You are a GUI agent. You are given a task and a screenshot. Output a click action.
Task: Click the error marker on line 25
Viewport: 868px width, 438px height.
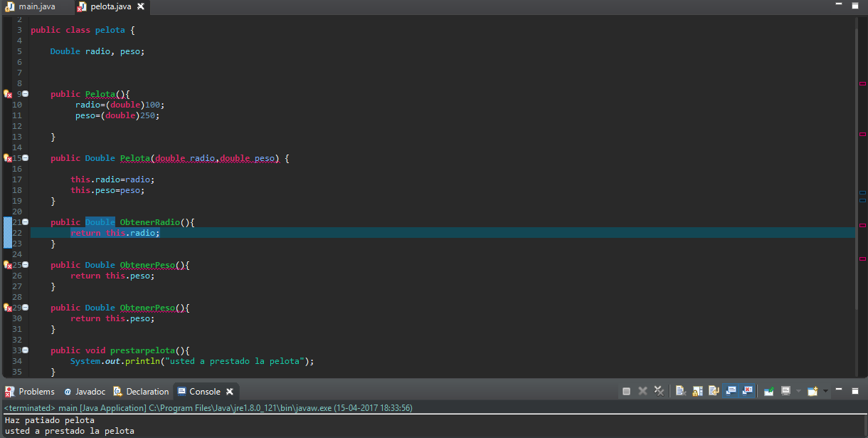(8, 265)
